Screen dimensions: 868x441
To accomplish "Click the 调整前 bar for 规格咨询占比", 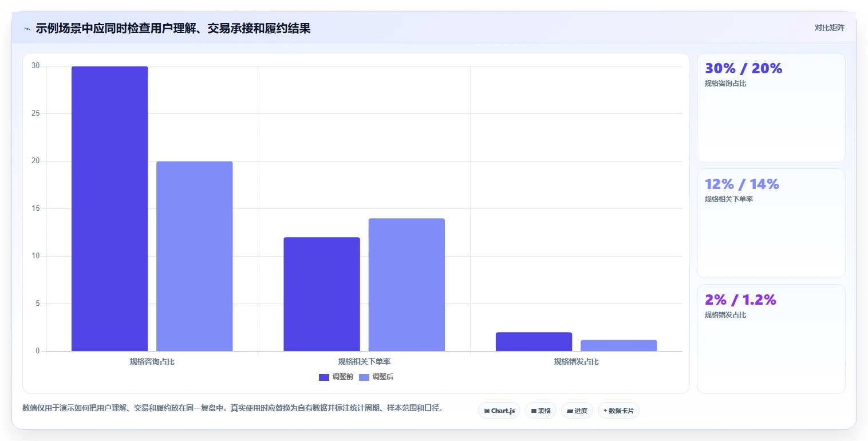I will point(109,209).
